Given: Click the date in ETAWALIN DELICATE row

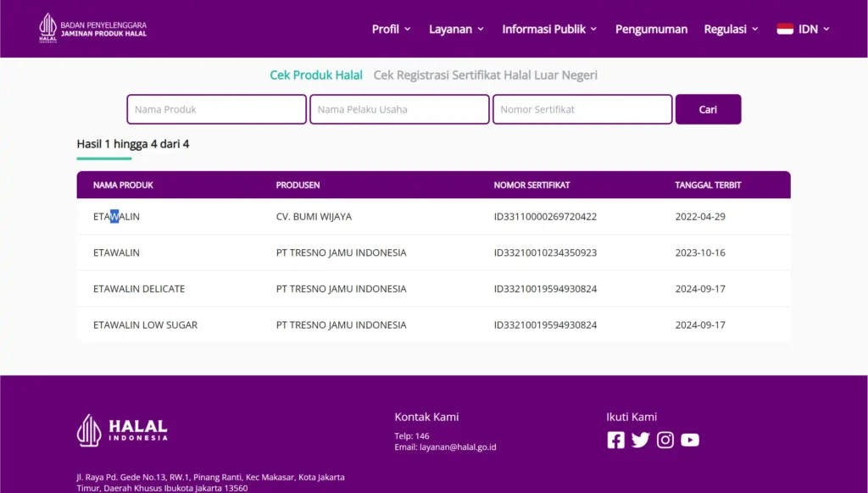Looking at the screenshot, I should tap(700, 288).
